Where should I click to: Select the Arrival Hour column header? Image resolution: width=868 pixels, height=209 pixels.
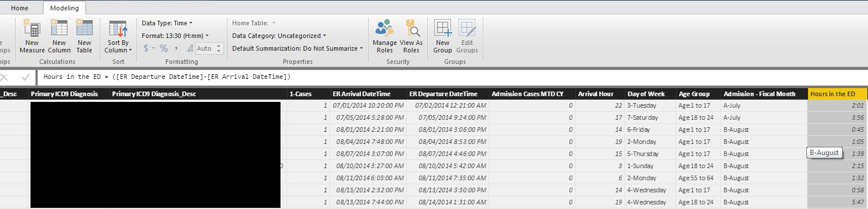(x=600, y=94)
